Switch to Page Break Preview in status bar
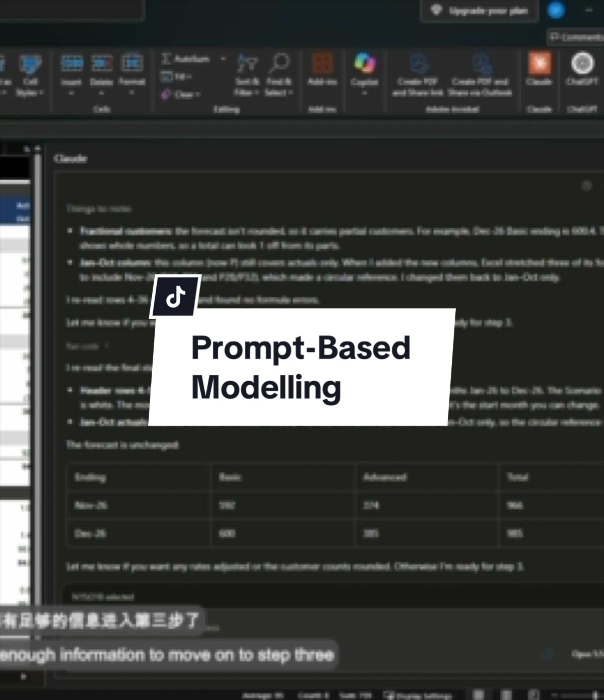The width and height of the screenshot is (604, 700). (534, 695)
